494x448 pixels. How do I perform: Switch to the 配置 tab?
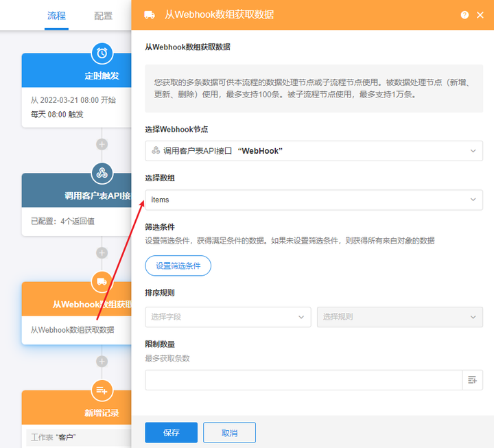coord(104,16)
